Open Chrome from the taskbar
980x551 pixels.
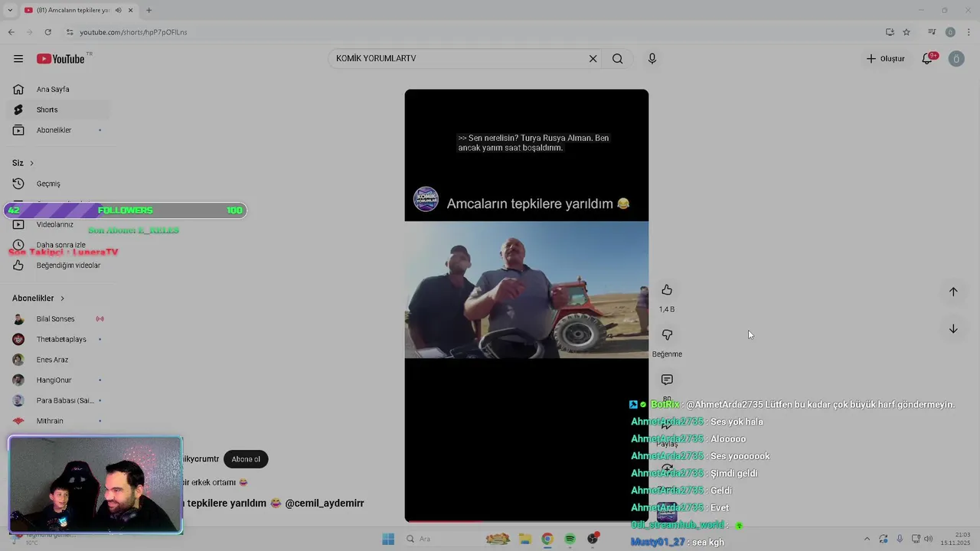tap(547, 539)
